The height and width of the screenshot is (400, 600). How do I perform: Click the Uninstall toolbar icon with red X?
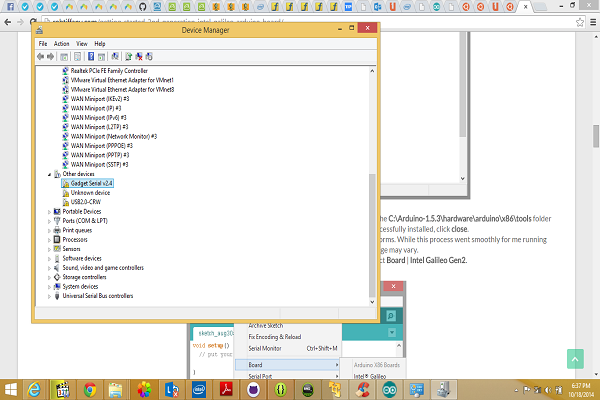139,57
